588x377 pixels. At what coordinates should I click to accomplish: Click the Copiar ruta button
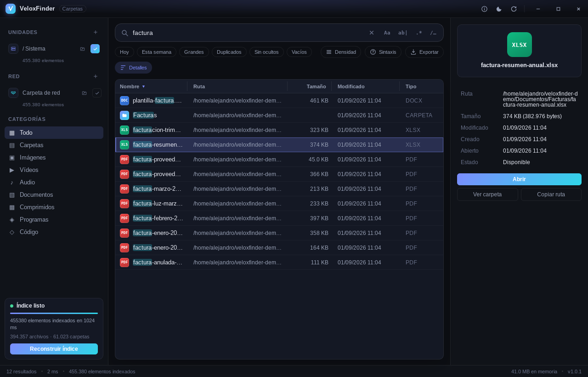[551, 194]
